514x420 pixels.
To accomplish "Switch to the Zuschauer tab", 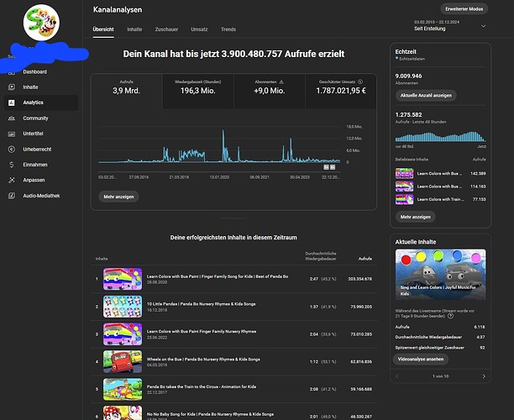I will tap(166, 29).
